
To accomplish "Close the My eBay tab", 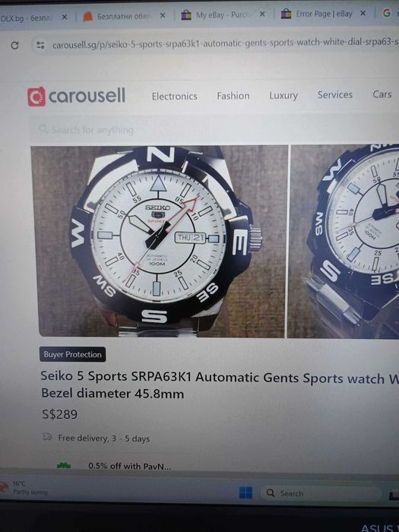I will click(x=262, y=14).
